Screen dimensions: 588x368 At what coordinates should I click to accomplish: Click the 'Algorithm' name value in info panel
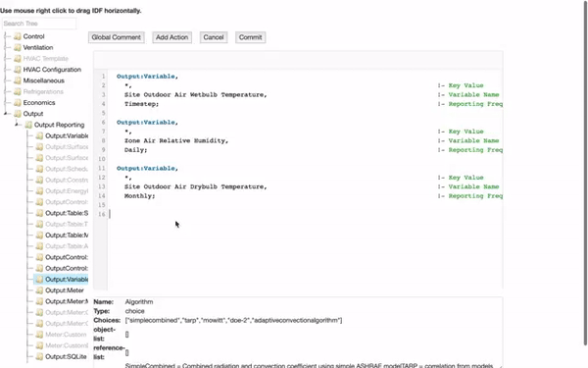click(139, 302)
